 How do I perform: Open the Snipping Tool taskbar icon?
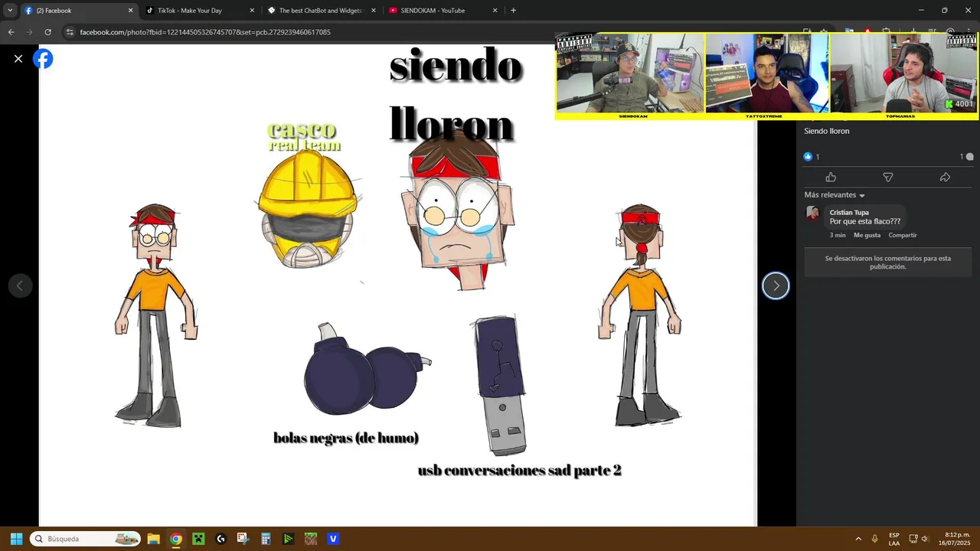243,539
